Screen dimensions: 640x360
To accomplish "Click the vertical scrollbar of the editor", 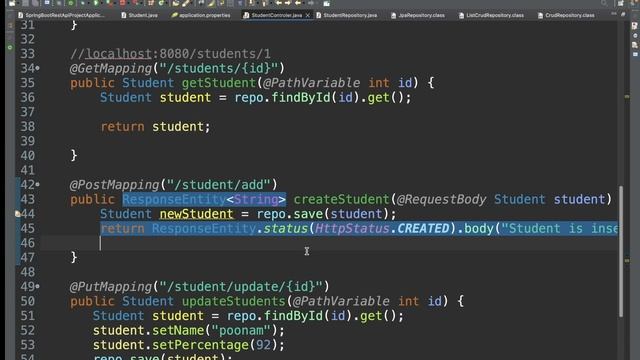I will pos(621,251).
